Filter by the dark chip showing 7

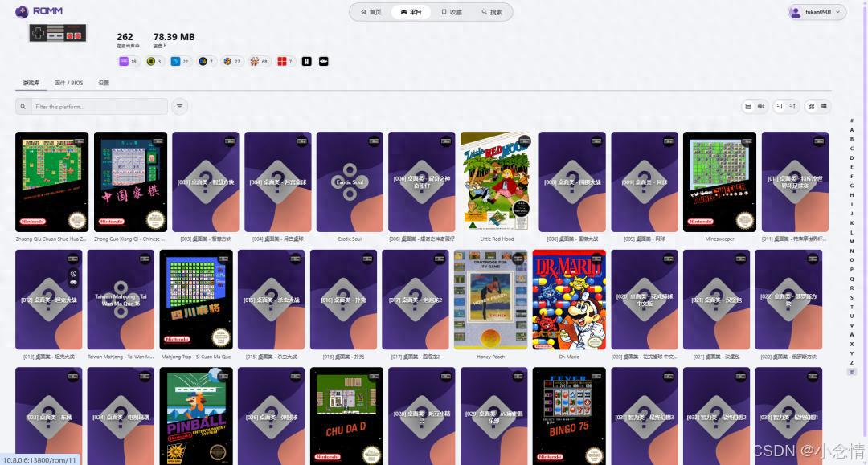206,61
